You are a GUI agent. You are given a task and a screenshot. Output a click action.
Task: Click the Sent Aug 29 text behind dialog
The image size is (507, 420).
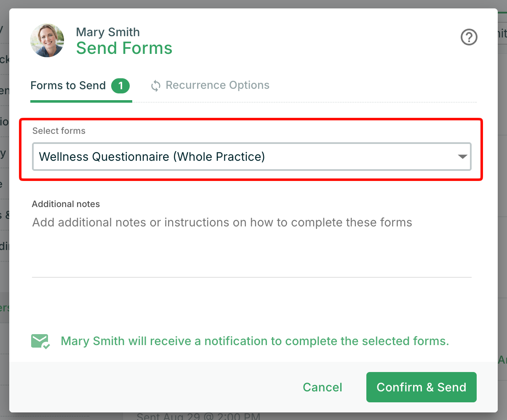199,417
